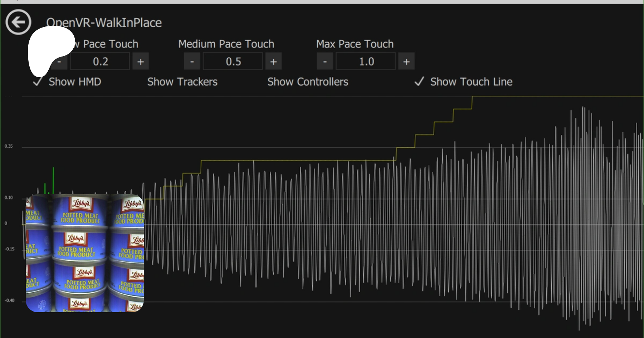
Task: Select the 0.5 Medium Pace value field
Action: click(x=233, y=62)
